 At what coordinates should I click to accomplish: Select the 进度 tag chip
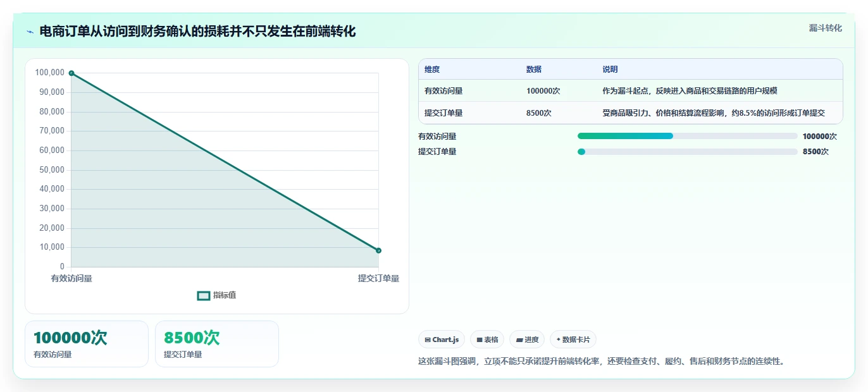pyautogui.click(x=527, y=340)
